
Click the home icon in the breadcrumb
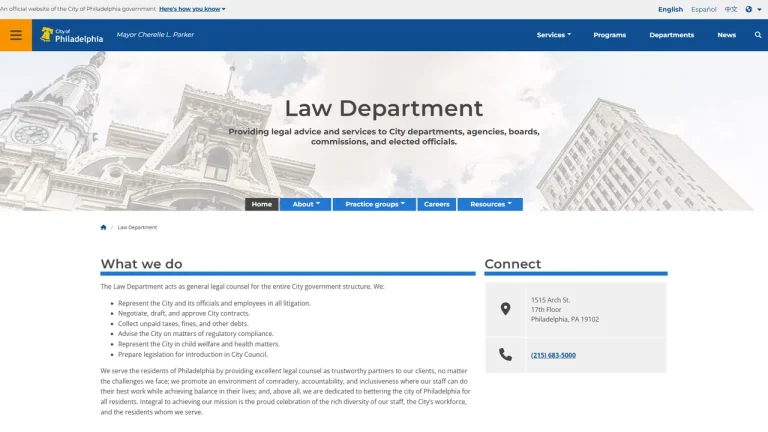(103, 227)
